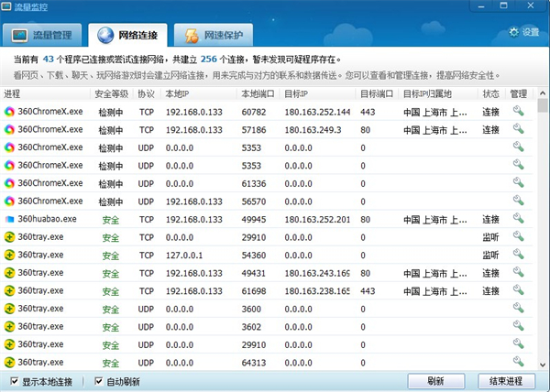Select target IP 180.163.252.201 cell

click(x=317, y=220)
